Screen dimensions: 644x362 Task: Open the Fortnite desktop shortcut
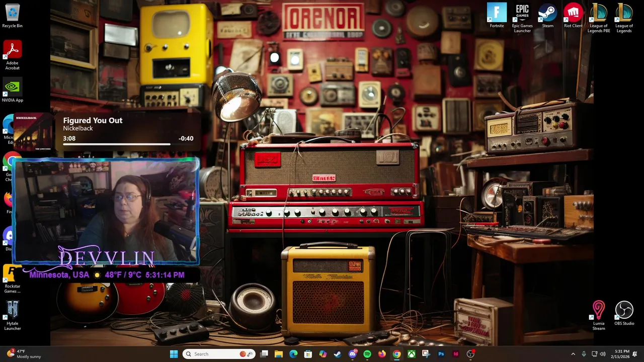point(497,16)
